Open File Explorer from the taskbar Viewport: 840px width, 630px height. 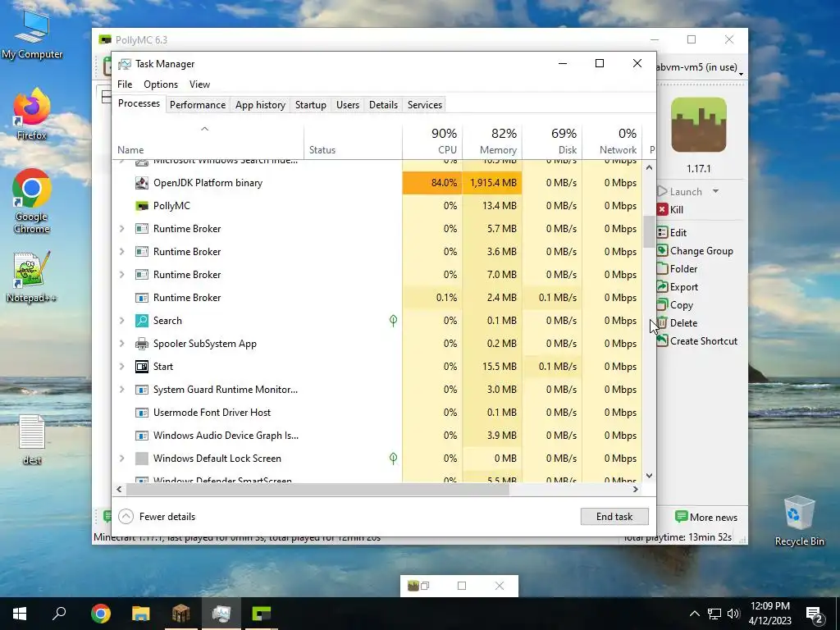coord(141,614)
